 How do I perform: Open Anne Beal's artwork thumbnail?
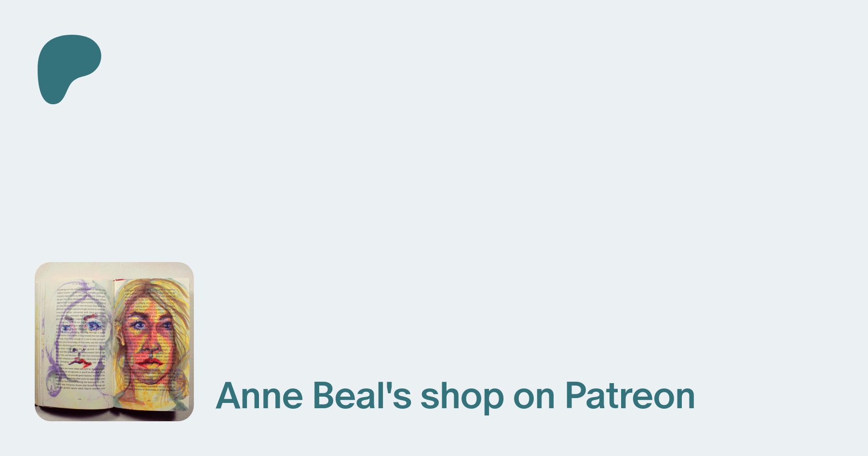click(114, 342)
